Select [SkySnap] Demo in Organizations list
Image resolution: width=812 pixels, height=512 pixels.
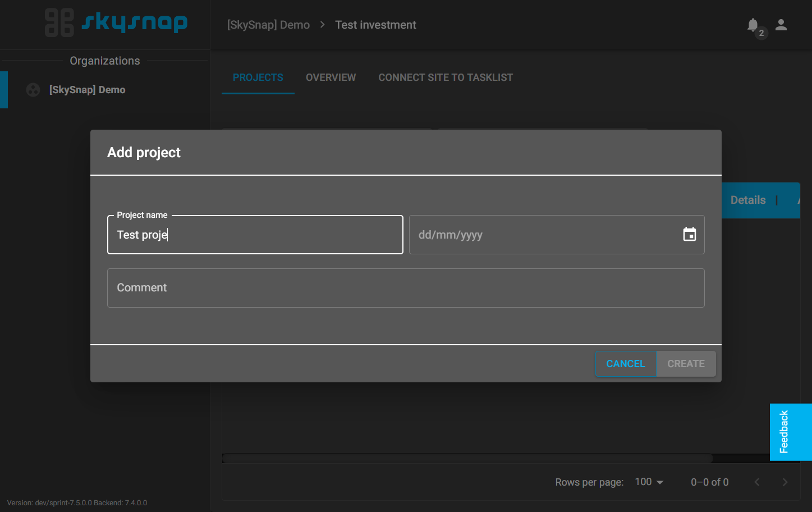[105, 90]
